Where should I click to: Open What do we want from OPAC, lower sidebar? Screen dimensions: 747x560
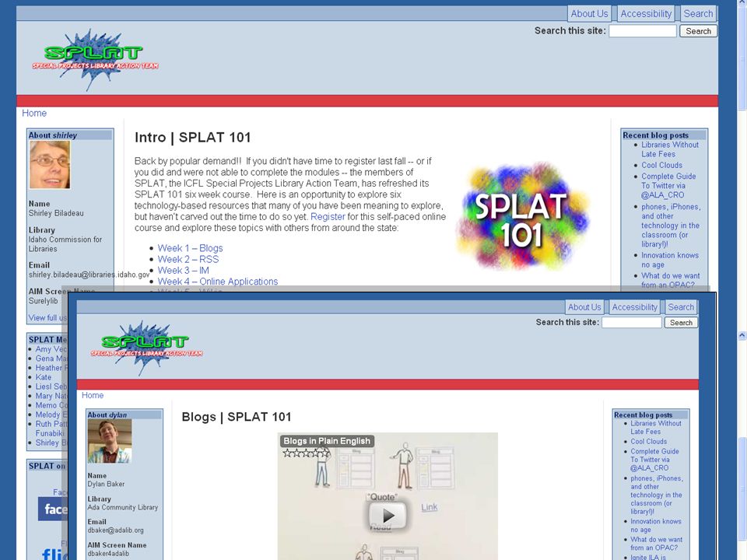657,544
